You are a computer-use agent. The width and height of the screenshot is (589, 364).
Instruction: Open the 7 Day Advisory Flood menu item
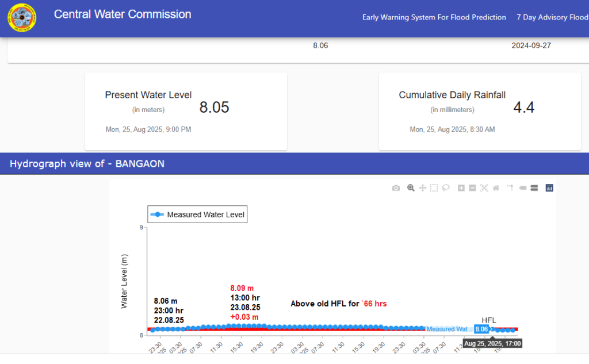tap(552, 17)
